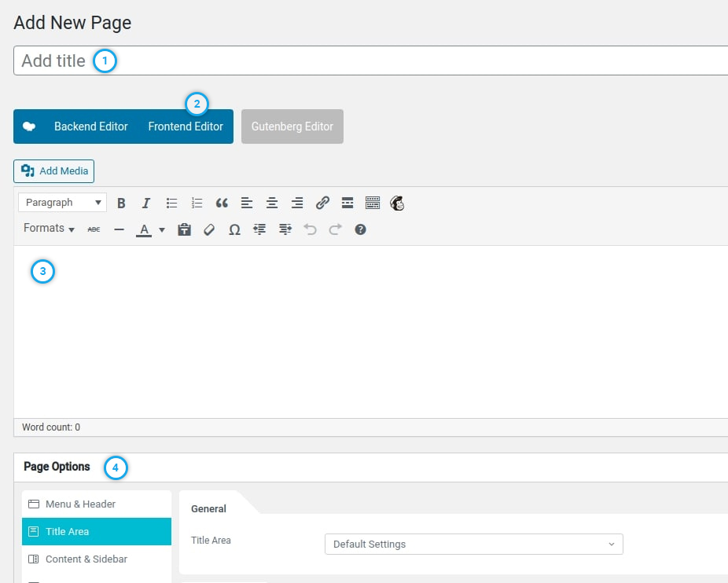Toggle strikethrough formatting
Viewport: 728px width, 583px height.
(94, 229)
